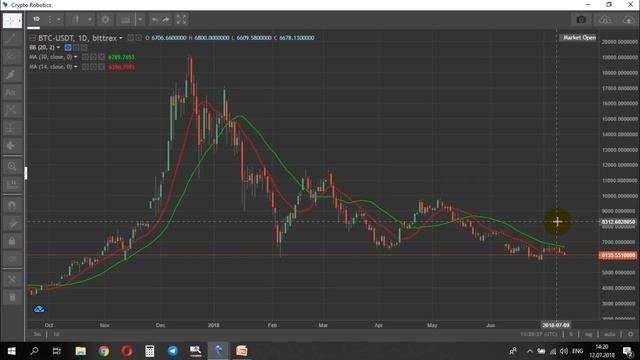
Task: Toggle hide all drawing tools
Action: 11,259
